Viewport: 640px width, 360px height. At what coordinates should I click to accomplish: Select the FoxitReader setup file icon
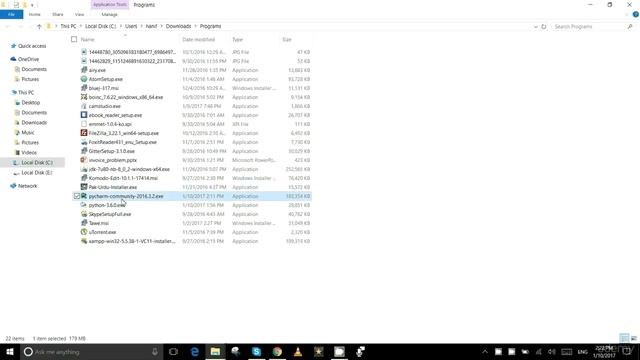click(x=84, y=142)
